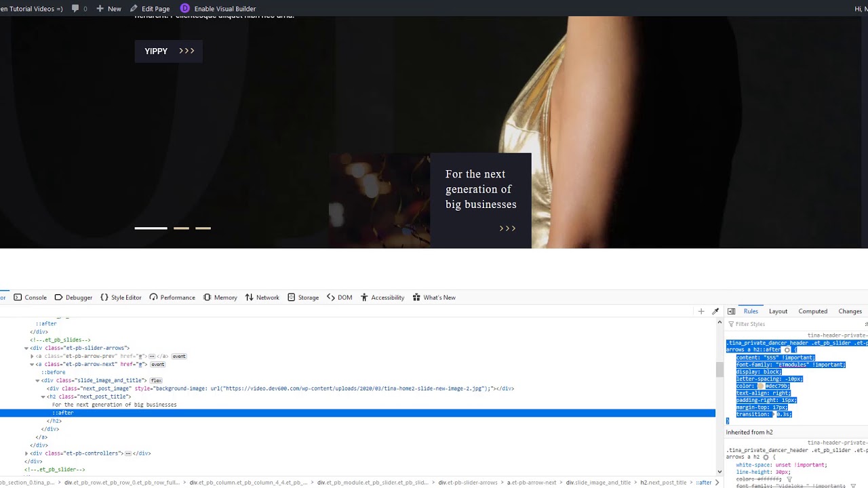The height and width of the screenshot is (488, 868).
Task: Expand ellipsis inside et-pb-controllers node
Action: [128, 453]
